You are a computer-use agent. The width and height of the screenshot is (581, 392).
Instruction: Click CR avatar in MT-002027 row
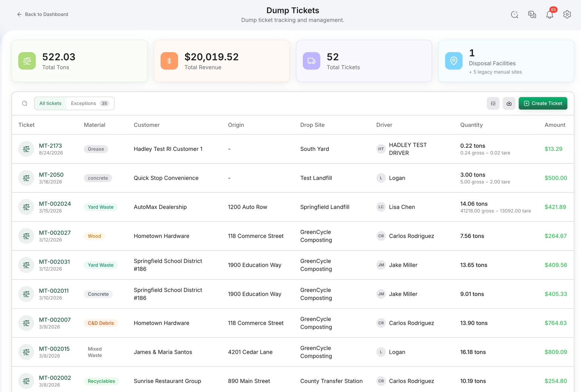coord(381,236)
